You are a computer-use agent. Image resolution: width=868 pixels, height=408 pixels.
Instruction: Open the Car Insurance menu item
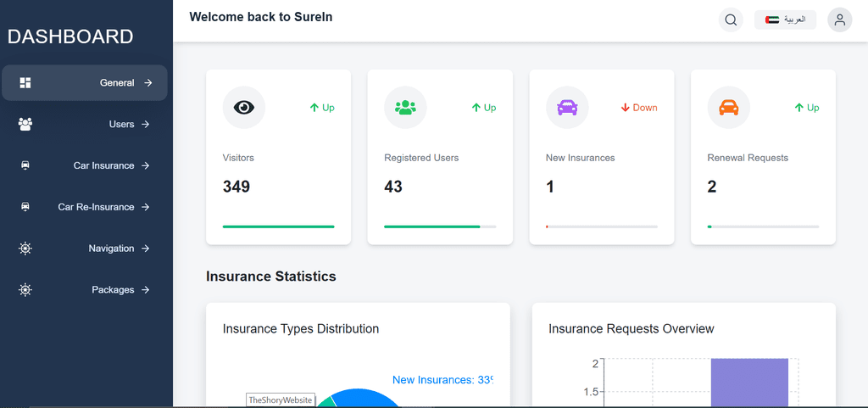[x=85, y=165]
